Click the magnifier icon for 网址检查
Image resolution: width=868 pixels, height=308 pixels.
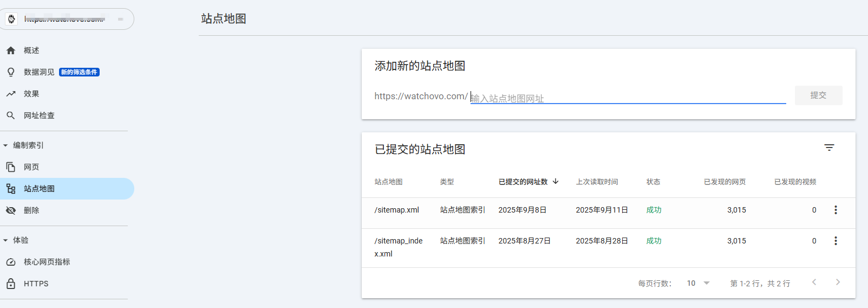click(x=11, y=116)
